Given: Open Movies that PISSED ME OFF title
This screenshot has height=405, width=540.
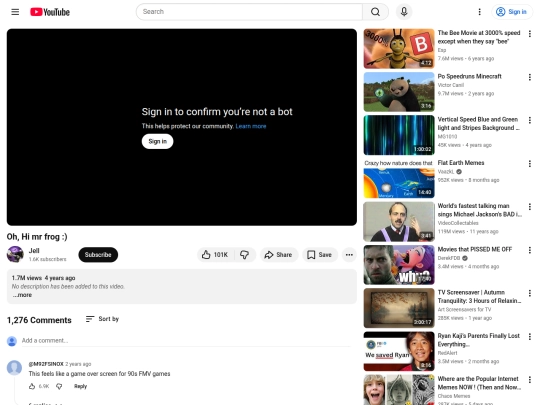Looking at the screenshot, I should coord(475,249).
